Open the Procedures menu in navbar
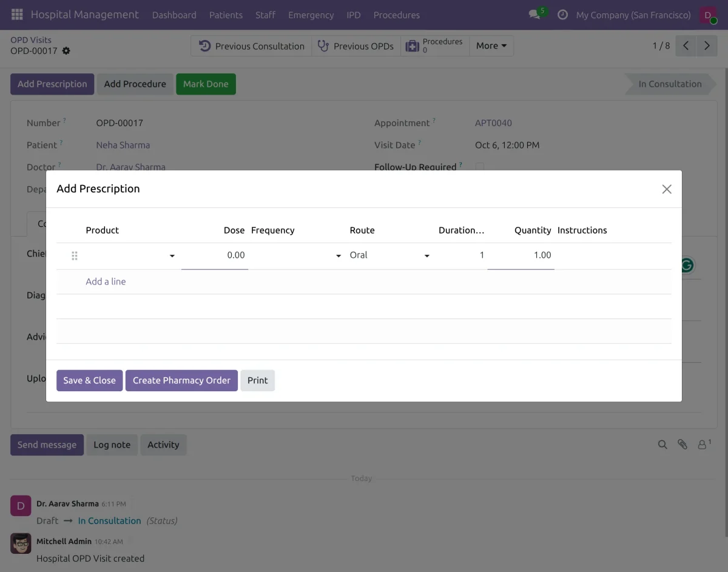Screen dimensions: 728x572 coord(397,15)
